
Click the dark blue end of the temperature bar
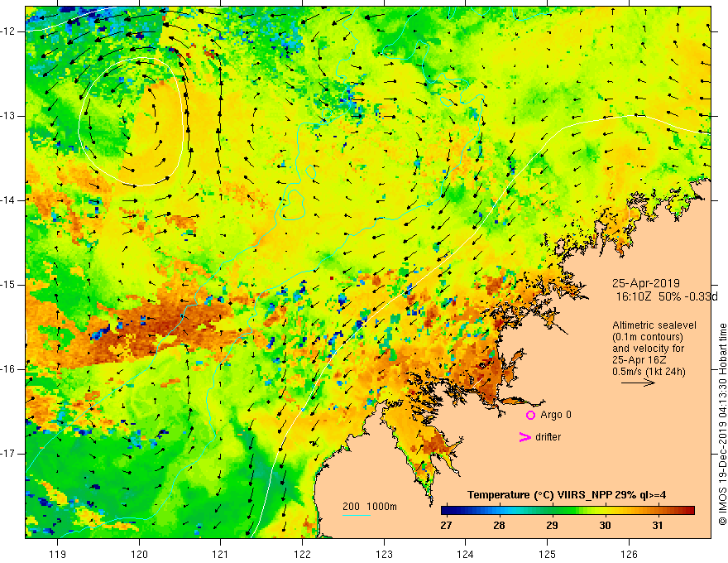[446, 511]
